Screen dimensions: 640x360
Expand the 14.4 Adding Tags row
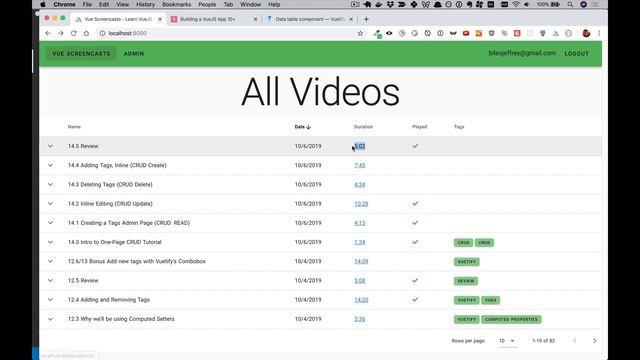(50, 165)
